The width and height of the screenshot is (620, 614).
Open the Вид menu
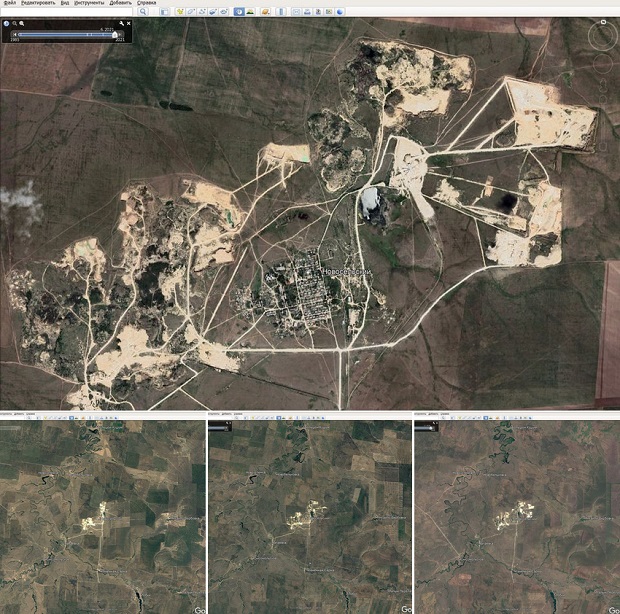pos(65,3)
